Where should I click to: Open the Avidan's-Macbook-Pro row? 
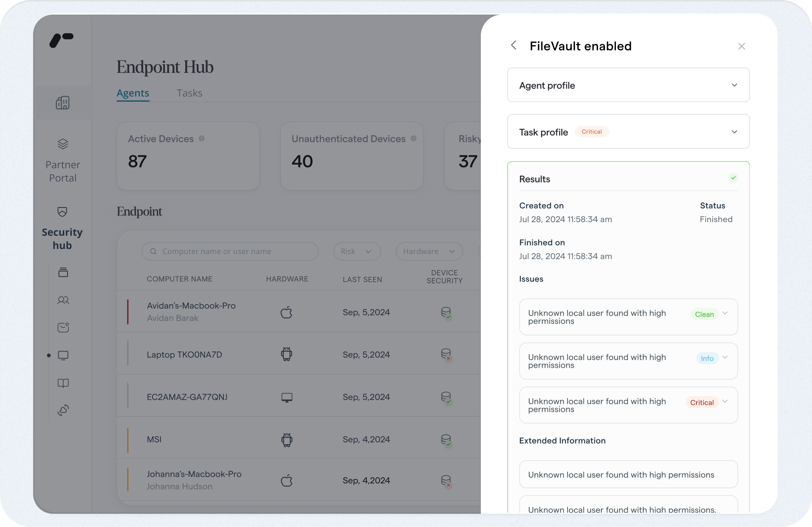(191, 311)
